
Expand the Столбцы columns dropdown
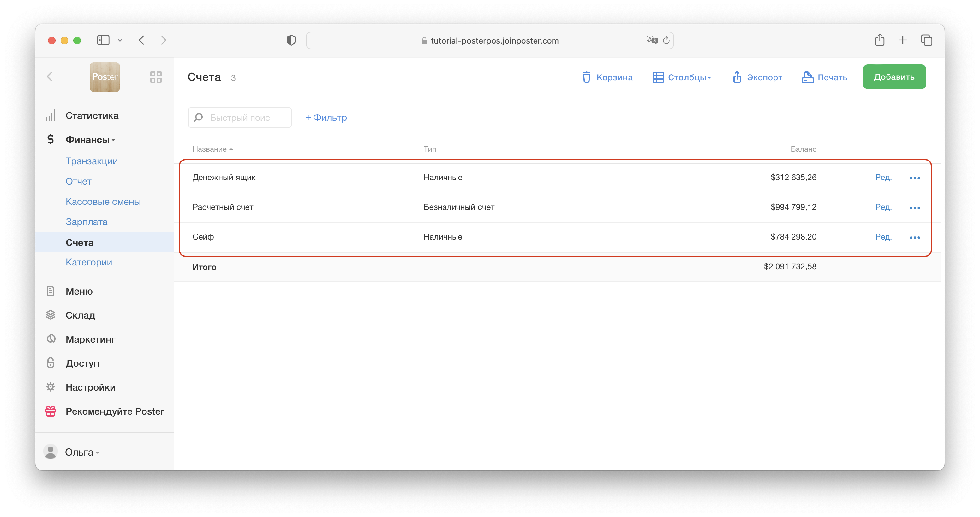(682, 77)
